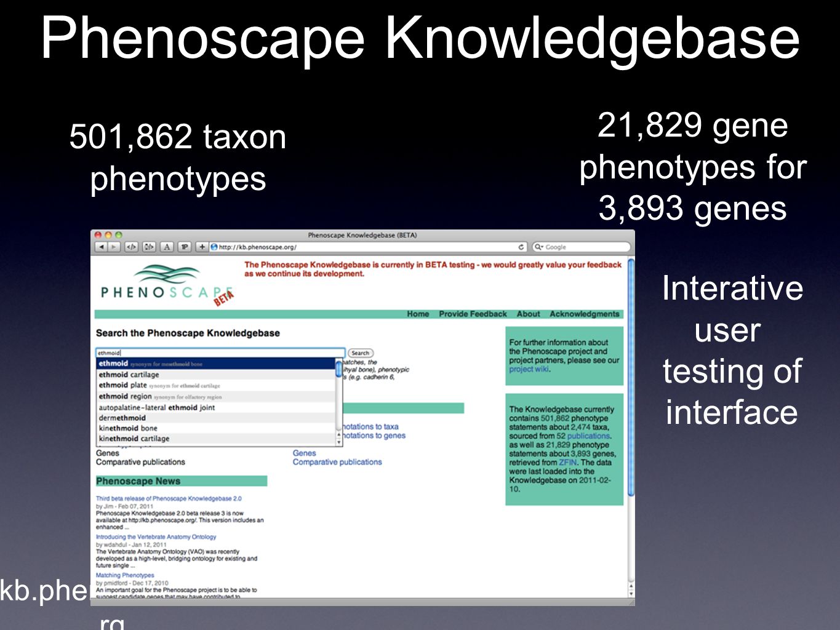Click the address bar showing kb.phenoscape.org
Screen dimensions: 840x630
coord(368,247)
